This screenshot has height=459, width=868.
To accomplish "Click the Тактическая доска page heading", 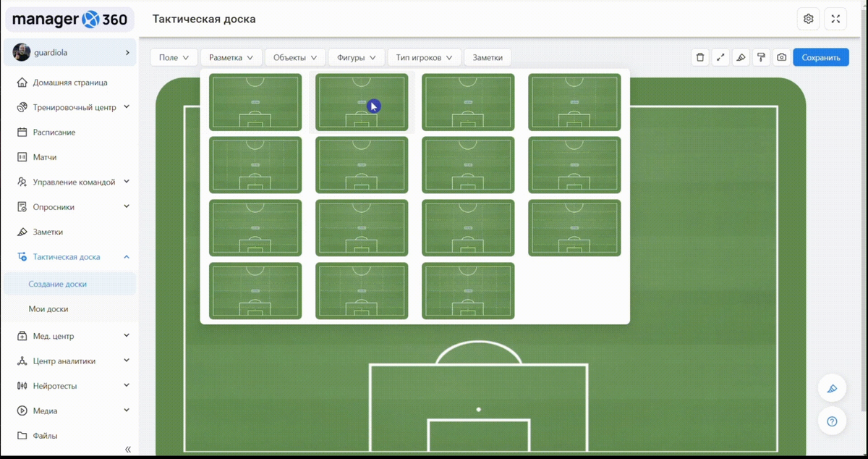I will (x=204, y=19).
